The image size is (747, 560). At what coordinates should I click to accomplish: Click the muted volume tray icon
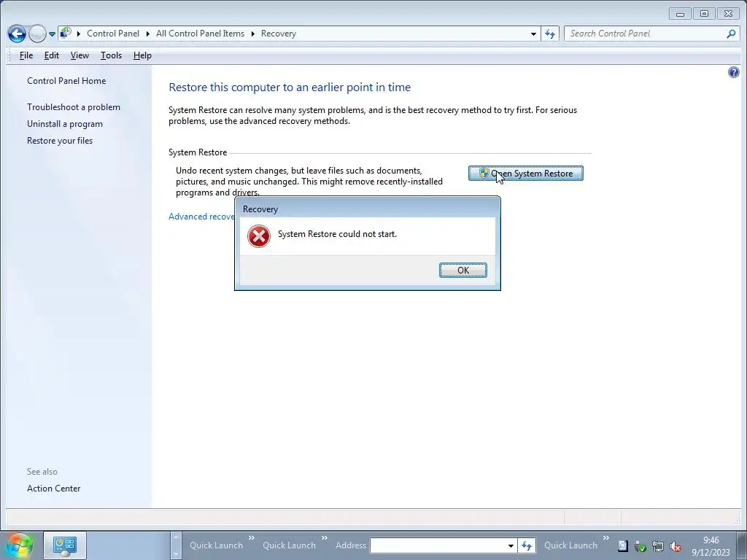point(675,547)
